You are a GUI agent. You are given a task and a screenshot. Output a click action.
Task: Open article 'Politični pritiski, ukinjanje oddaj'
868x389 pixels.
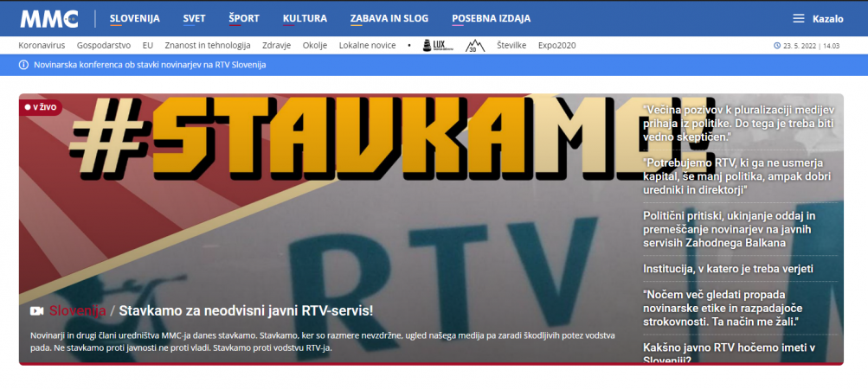tap(729, 229)
